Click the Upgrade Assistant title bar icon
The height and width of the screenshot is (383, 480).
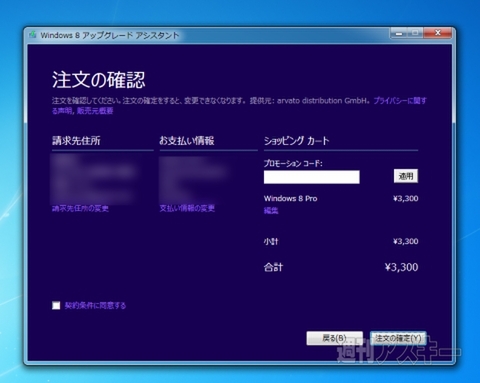point(33,35)
